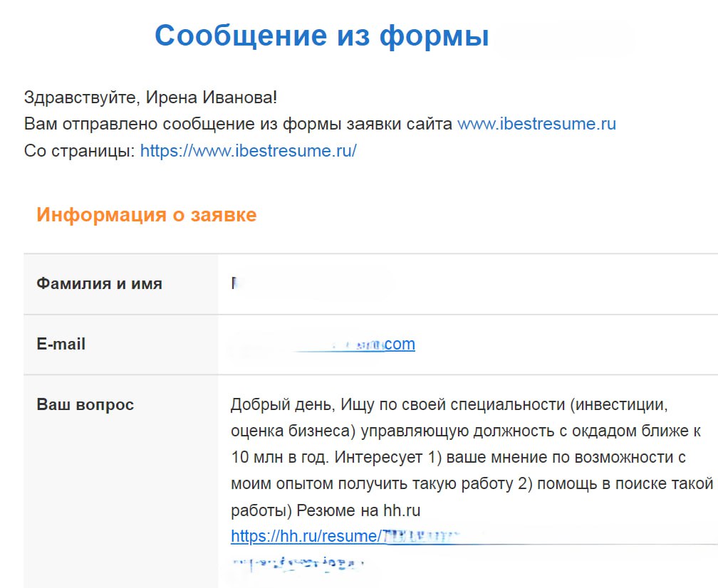Click the line starting 'оценка бизнеса)'
The width and height of the screenshot is (718, 588).
[466, 431]
